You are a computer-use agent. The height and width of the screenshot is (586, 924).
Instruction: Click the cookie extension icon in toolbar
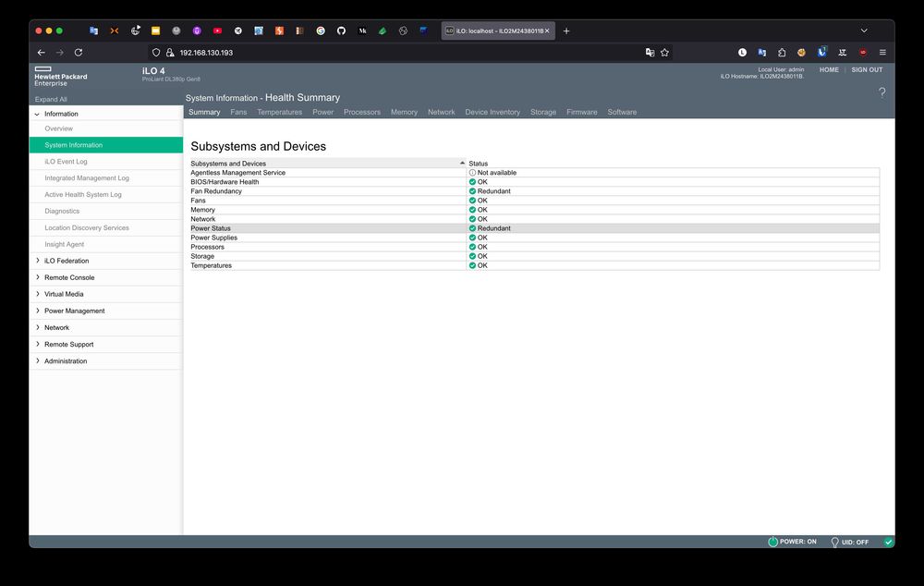801,53
